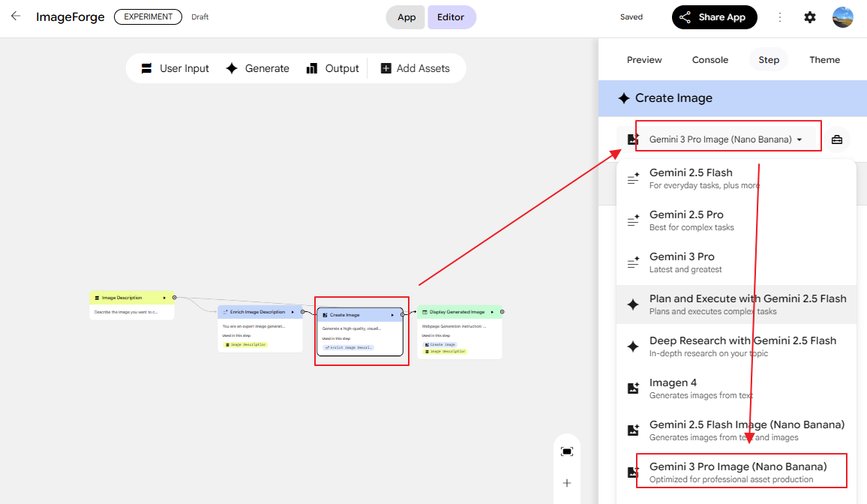
Task: Run the Image Description node with its play arrow
Action: click(x=164, y=298)
